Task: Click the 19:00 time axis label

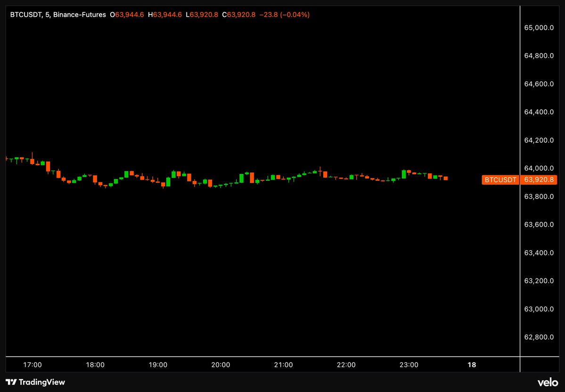Action: 158,365
